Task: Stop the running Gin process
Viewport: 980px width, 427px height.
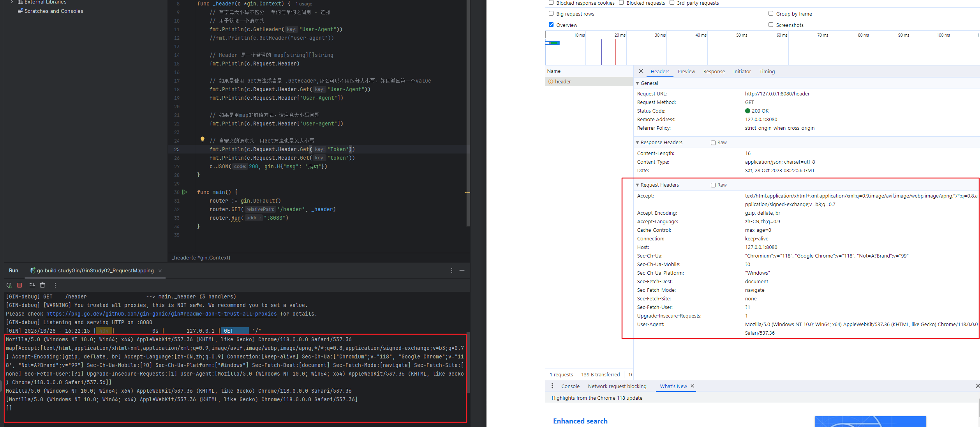Action: (x=19, y=285)
